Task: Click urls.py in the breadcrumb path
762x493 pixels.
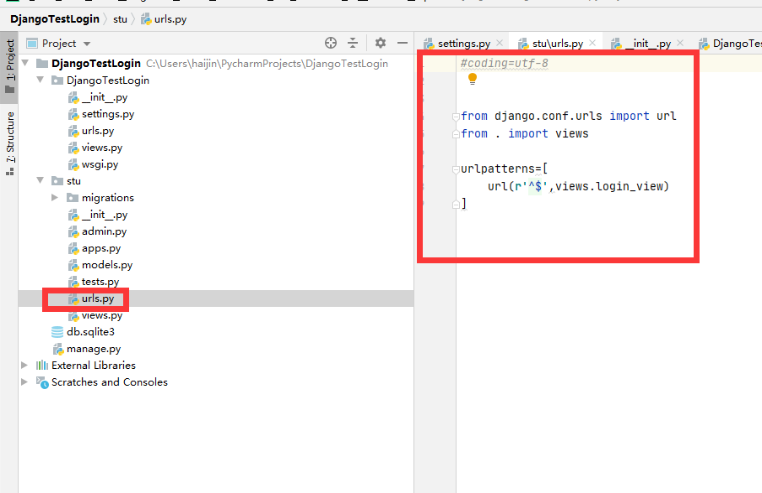Action: pyautogui.click(x=164, y=19)
